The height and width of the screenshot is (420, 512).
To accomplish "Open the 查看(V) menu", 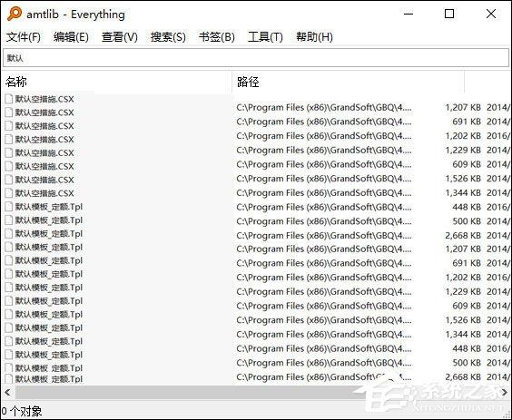I will pos(120,37).
